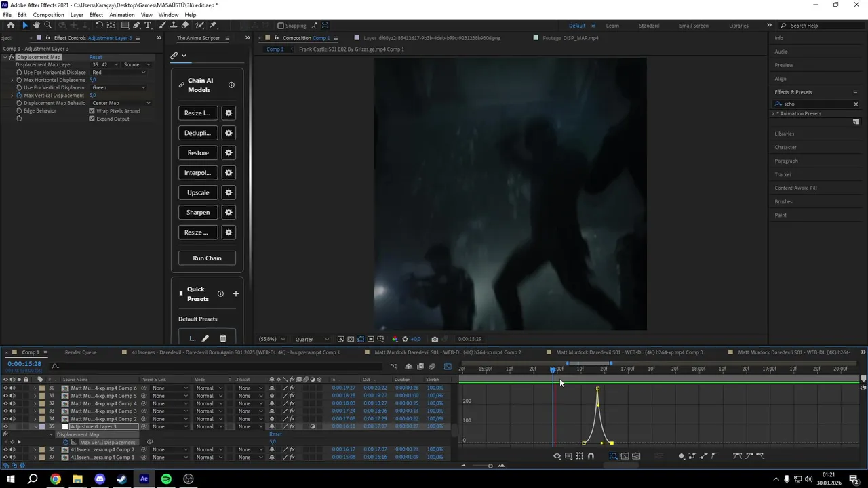
Task: Click the Upscale button
Action: pos(198,192)
